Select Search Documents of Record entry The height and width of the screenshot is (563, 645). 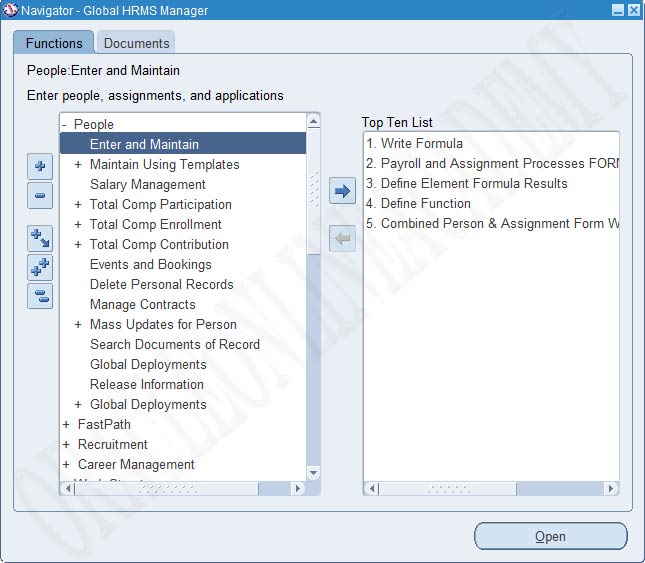(175, 344)
